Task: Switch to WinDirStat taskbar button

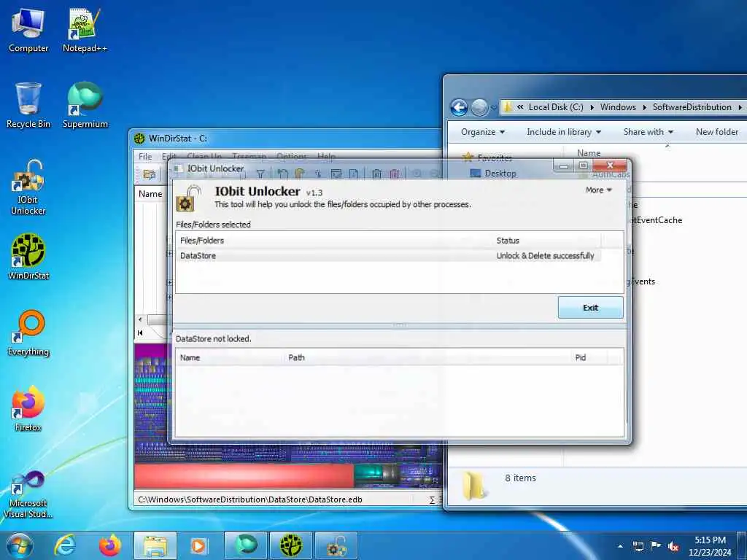Action: [x=290, y=545]
